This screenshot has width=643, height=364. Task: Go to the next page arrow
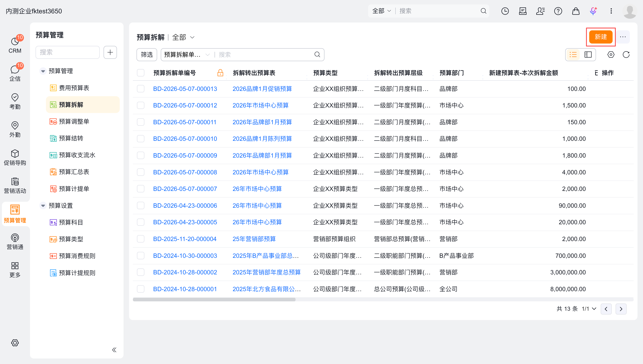[621, 309]
